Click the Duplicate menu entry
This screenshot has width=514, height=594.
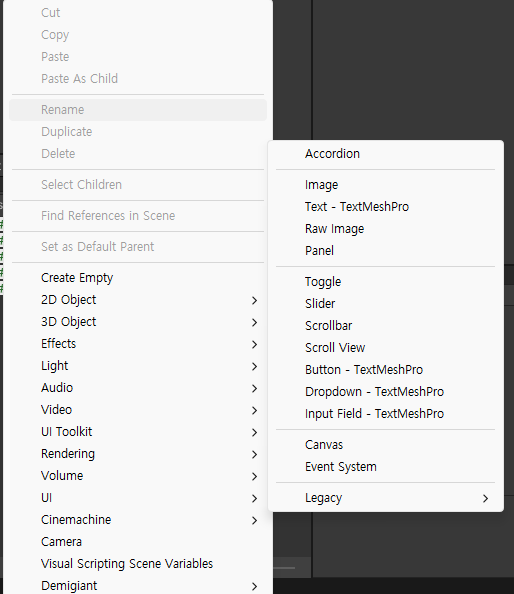click(x=138, y=131)
